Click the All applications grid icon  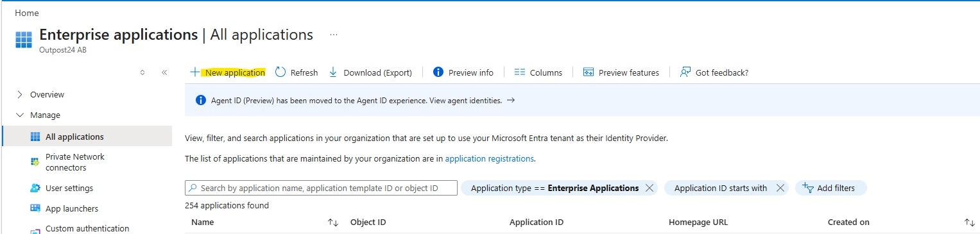[x=35, y=137]
